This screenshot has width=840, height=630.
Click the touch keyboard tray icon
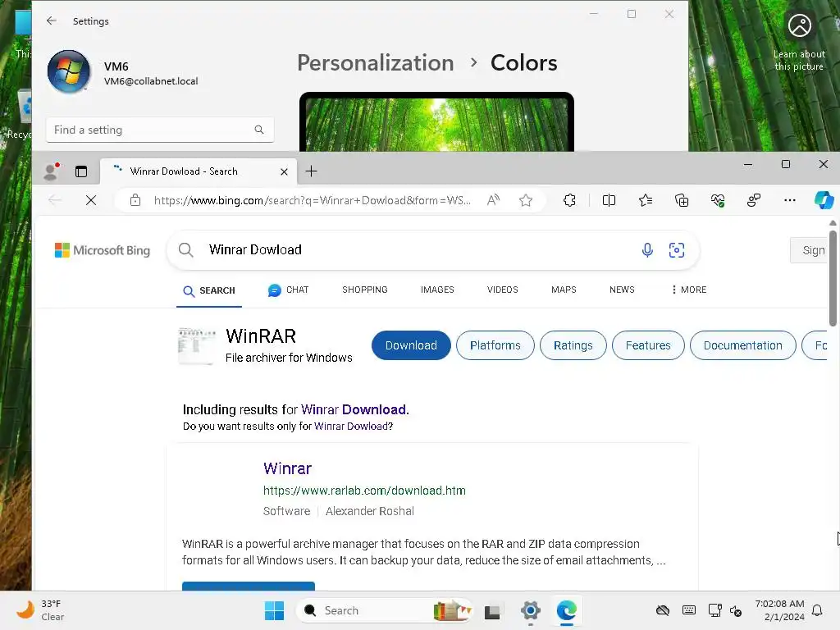pyautogui.click(x=689, y=610)
